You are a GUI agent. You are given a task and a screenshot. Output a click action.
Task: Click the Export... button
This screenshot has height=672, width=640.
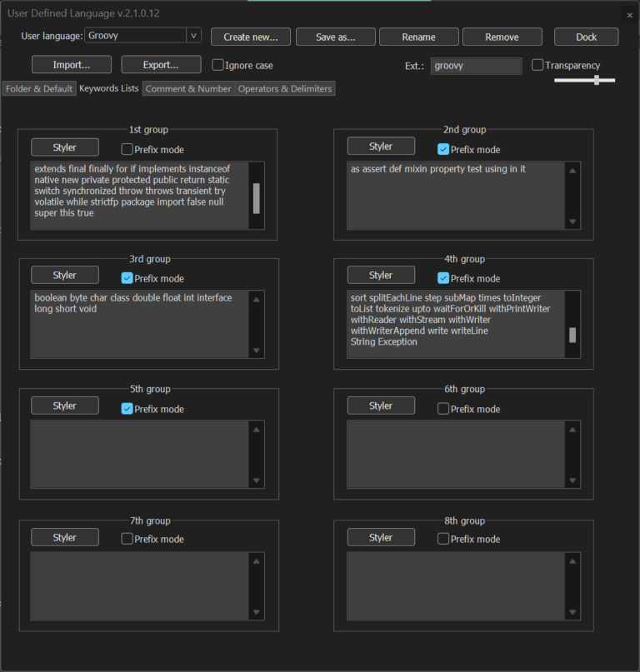(x=161, y=65)
